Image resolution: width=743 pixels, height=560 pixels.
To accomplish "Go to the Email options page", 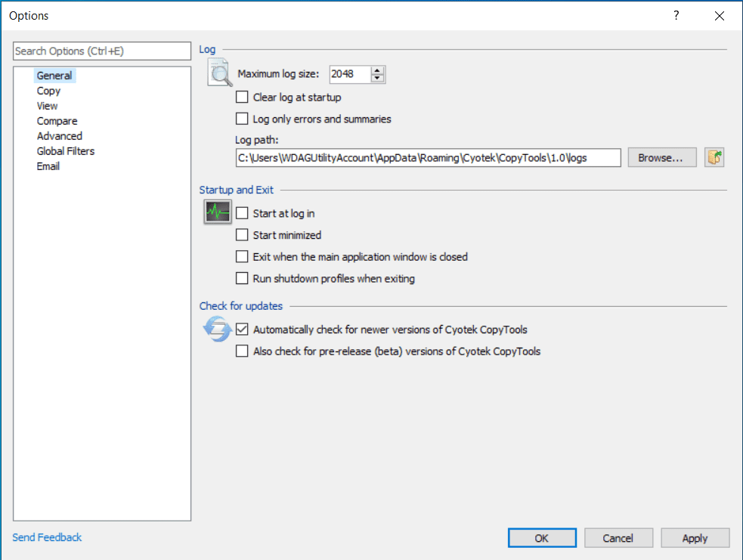I will click(x=48, y=166).
